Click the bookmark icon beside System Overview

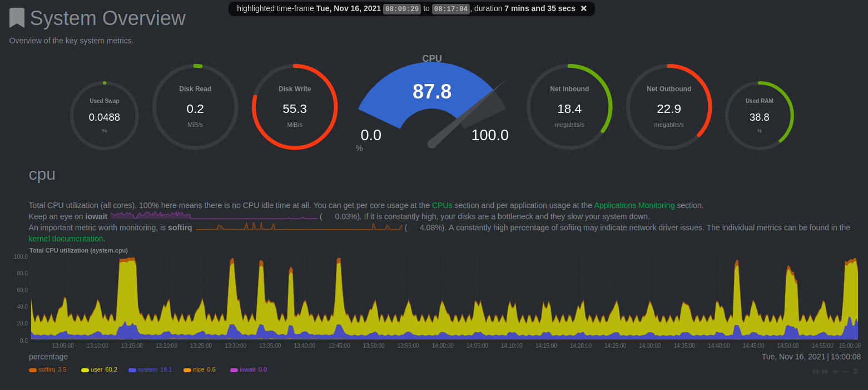[x=17, y=18]
